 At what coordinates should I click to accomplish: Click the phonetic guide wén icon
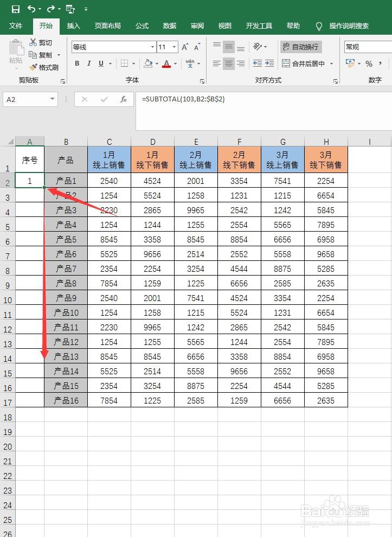point(190,63)
